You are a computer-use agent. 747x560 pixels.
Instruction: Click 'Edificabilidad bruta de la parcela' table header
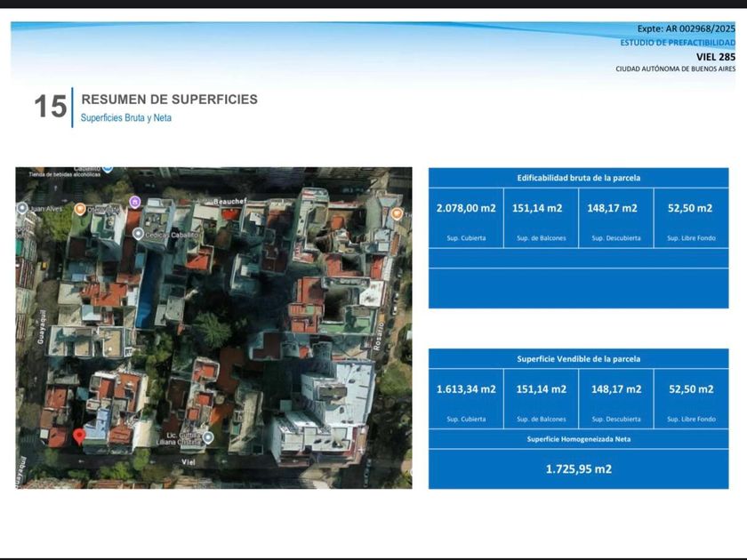pyautogui.click(x=578, y=178)
